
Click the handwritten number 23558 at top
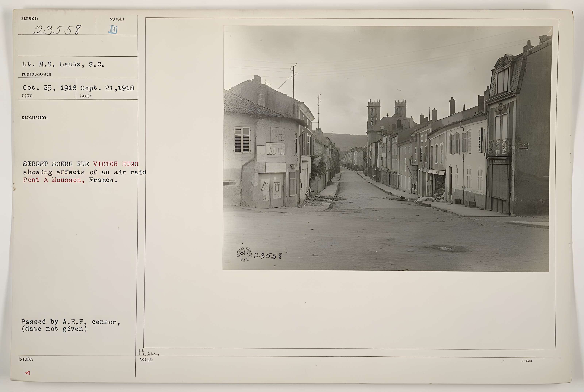click(57, 30)
